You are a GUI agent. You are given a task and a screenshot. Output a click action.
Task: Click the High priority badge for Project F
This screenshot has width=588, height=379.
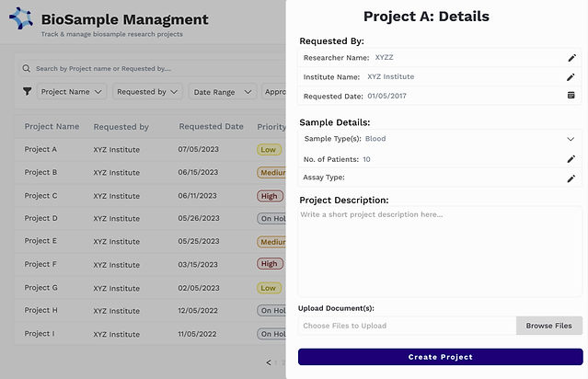(269, 264)
